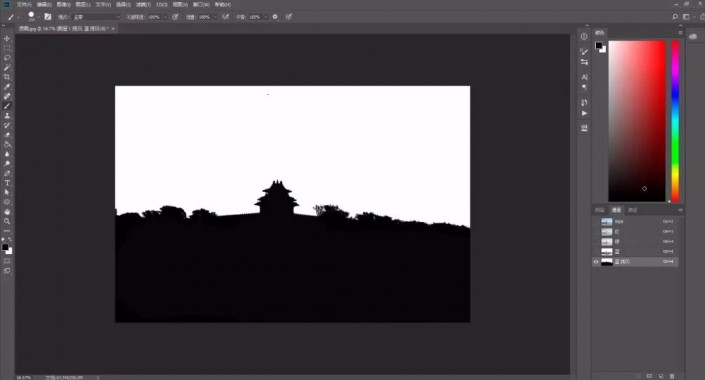Show the Green channel visibility box
This screenshot has width=705, height=380.
(x=596, y=241)
